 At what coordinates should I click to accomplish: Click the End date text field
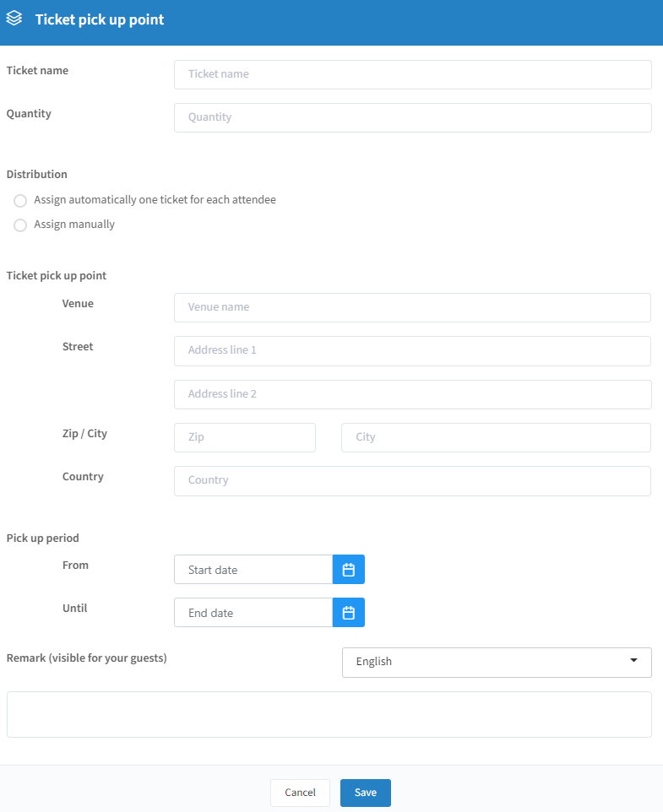(x=253, y=612)
